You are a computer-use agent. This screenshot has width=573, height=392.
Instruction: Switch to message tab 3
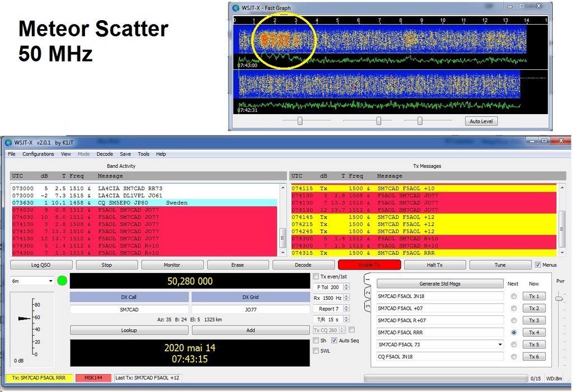tap(368, 306)
